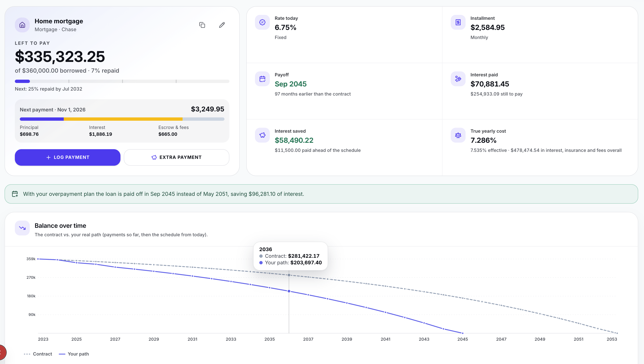This screenshot has height=364, width=644.
Task: Click the percent badge icon for Rate today
Action: [x=262, y=22]
